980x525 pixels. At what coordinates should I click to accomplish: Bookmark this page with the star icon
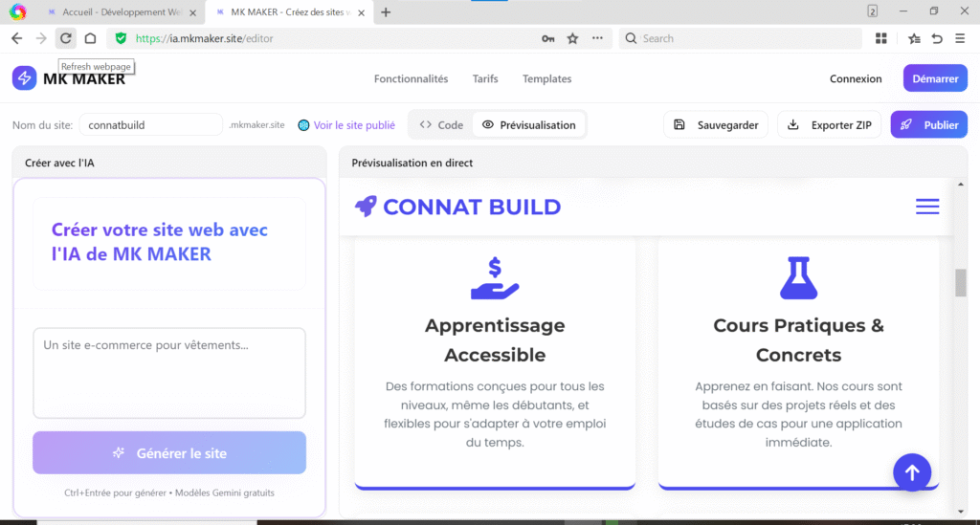click(x=572, y=38)
